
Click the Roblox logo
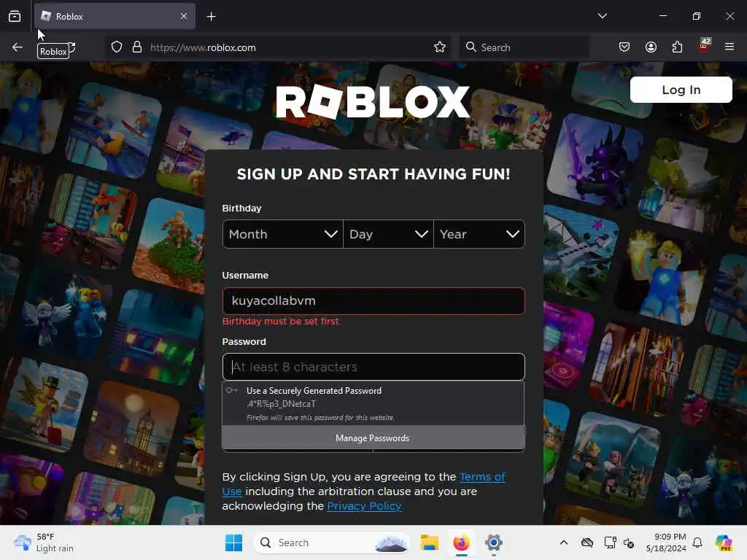(373, 102)
